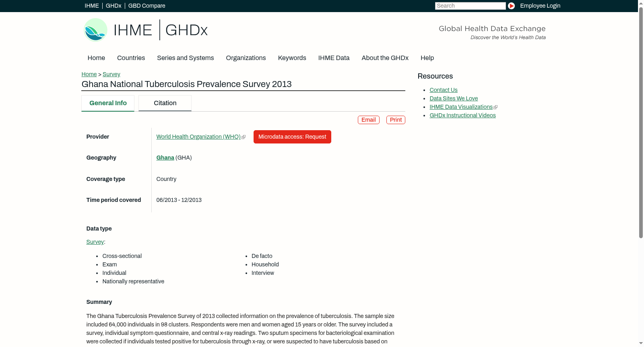This screenshot has height=347, width=644.
Task: Click the IHME globe logo icon
Action: click(95, 30)
